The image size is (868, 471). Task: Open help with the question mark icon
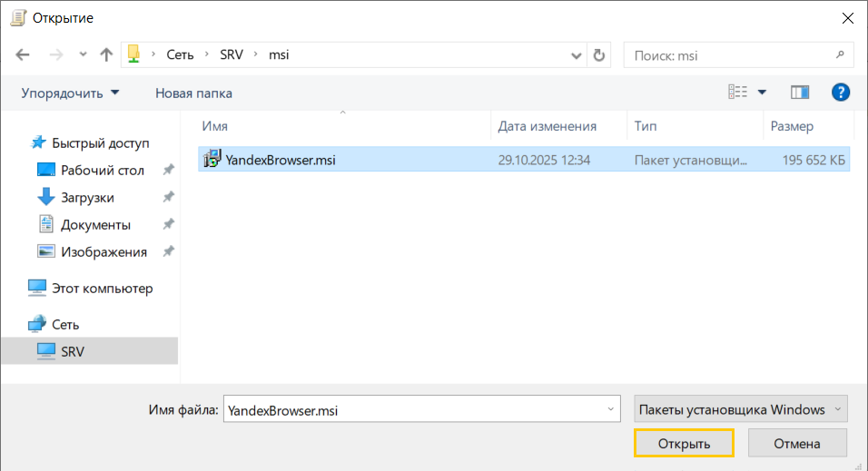click(841, 92)
